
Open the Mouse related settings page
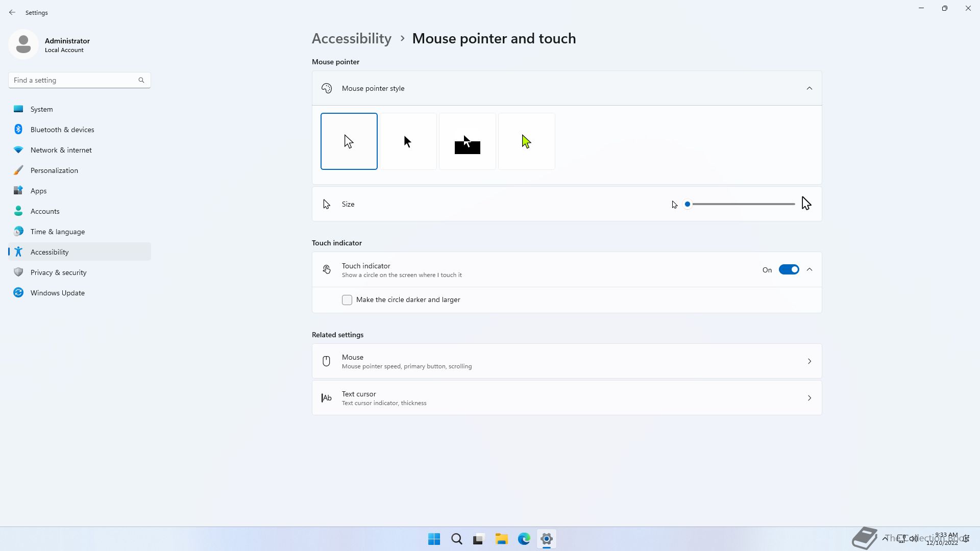point(567,361)
